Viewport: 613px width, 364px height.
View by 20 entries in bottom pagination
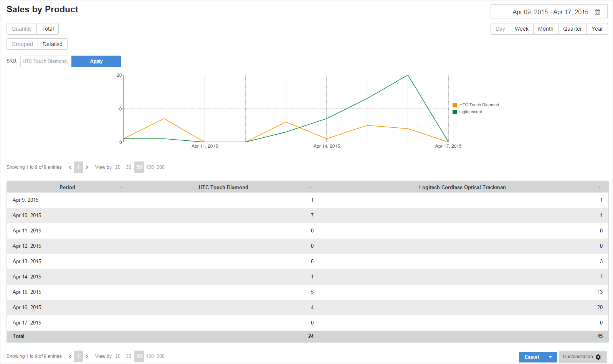point(118,356)
